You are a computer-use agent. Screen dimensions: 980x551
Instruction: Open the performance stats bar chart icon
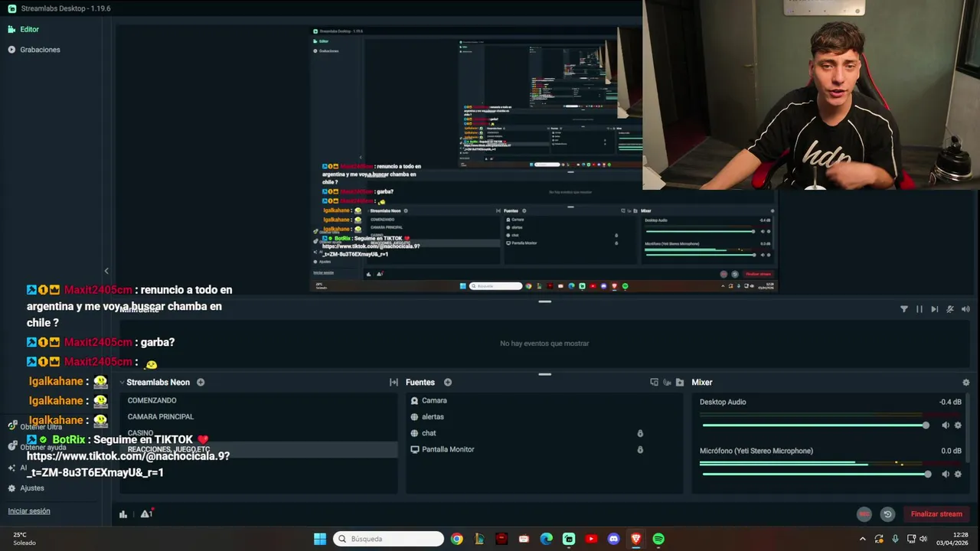[x=123, y=514]
